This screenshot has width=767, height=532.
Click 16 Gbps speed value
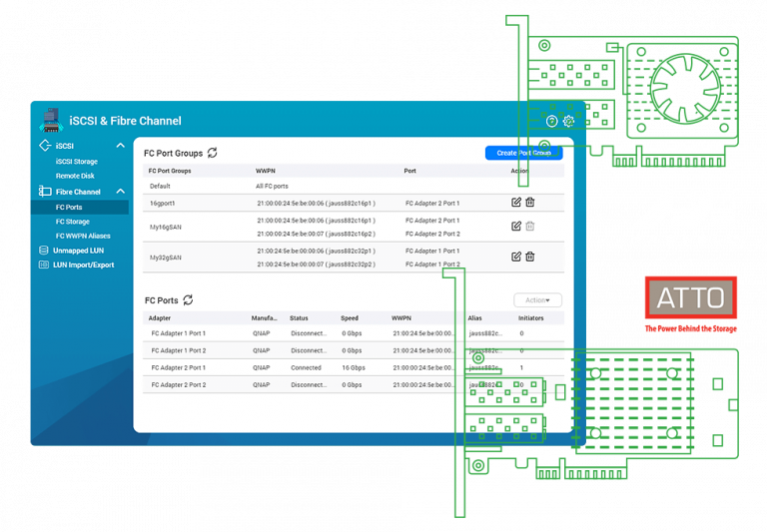354,367
